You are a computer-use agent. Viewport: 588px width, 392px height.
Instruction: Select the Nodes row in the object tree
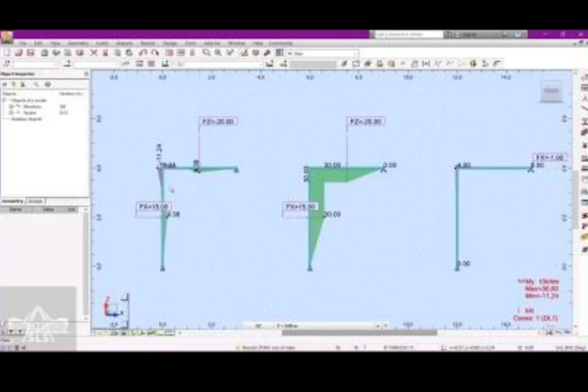click(x=30, y=112)
